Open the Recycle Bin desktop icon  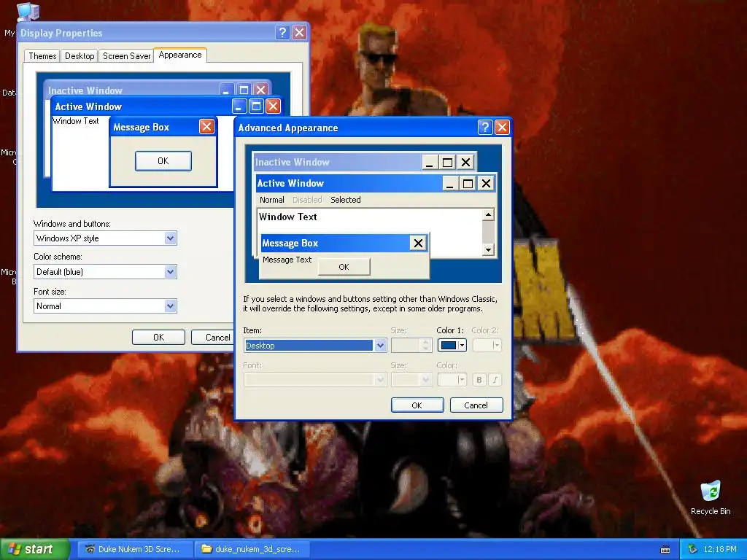point(711,497)
